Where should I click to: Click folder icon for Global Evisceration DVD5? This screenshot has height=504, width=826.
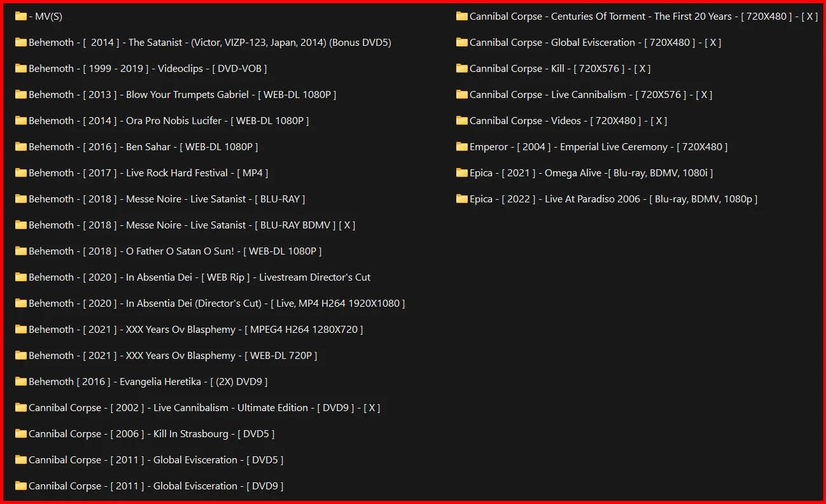pyautogui.click(x=21, y=460)
